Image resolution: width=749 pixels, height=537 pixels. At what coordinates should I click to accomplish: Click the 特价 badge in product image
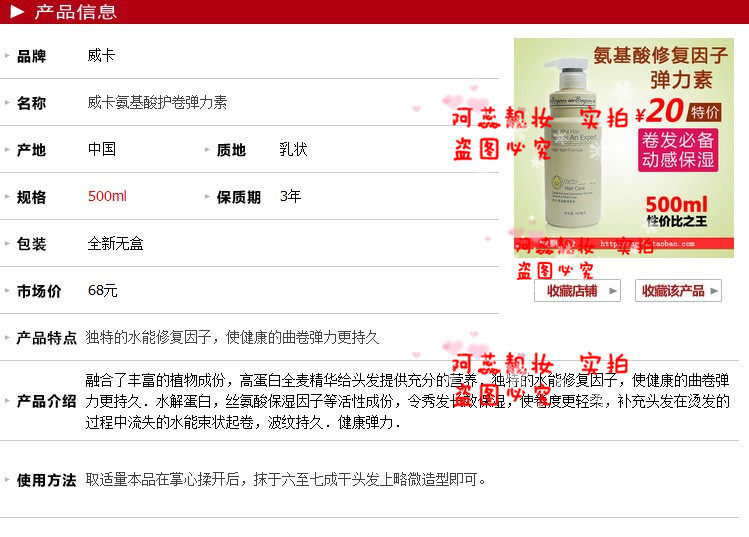705,113
